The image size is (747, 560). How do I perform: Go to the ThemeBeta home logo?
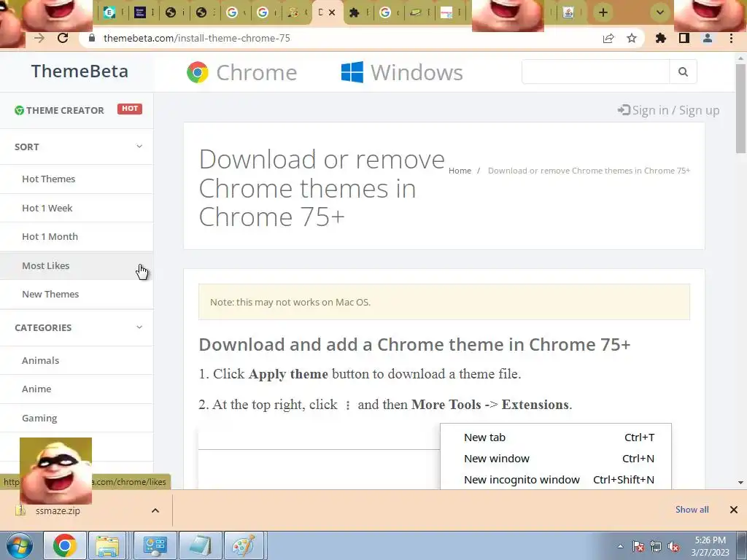tap(80, 71)
